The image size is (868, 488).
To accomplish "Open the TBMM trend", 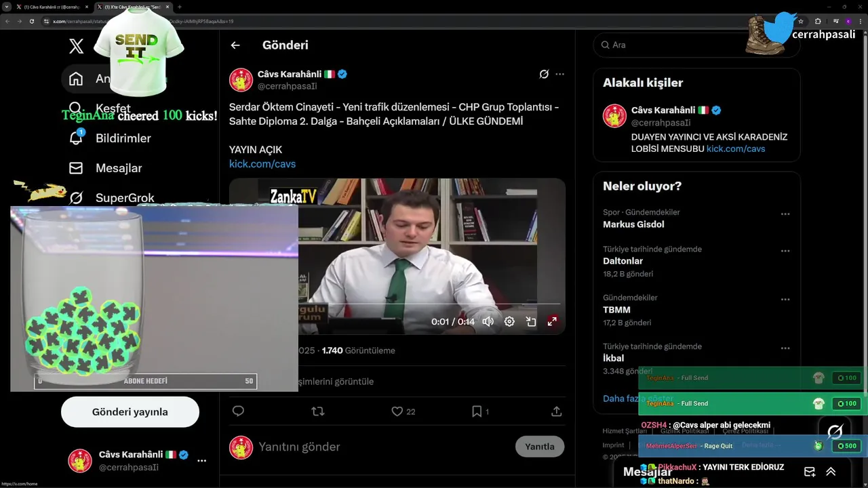I will (x=616, y=310).
